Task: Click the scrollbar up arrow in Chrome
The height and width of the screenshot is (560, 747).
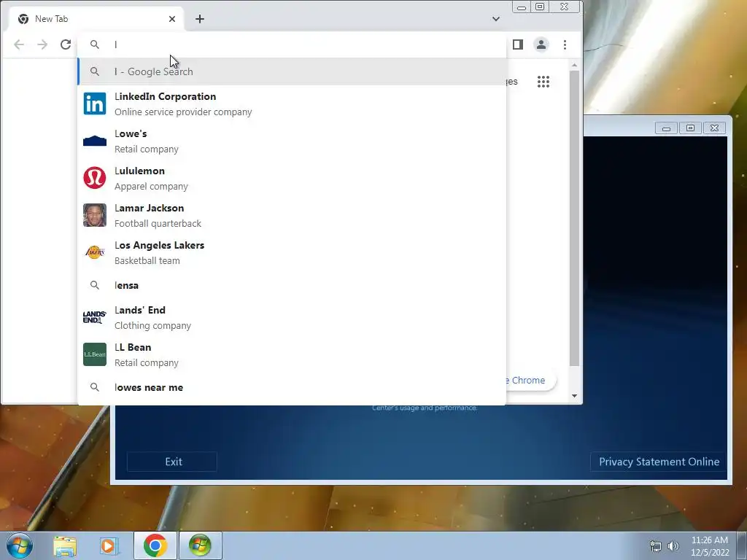Action: point(574,65)
